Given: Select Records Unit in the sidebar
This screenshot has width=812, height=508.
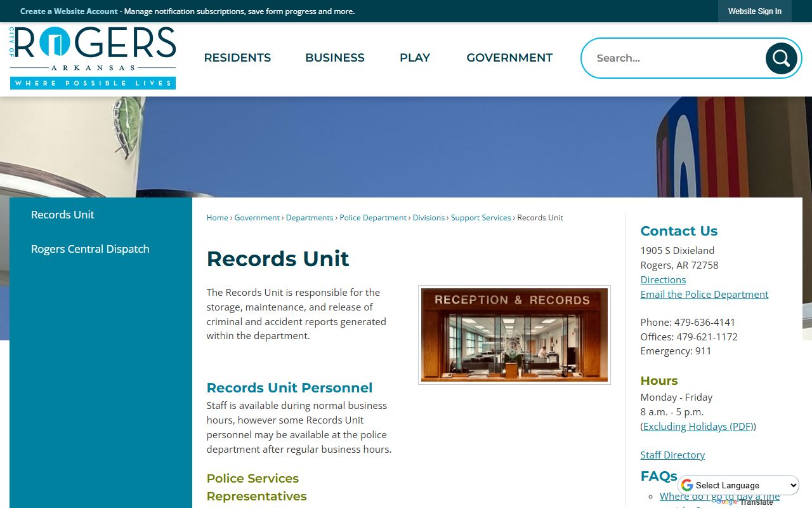Looking at the screenshot, I should 63,215.
